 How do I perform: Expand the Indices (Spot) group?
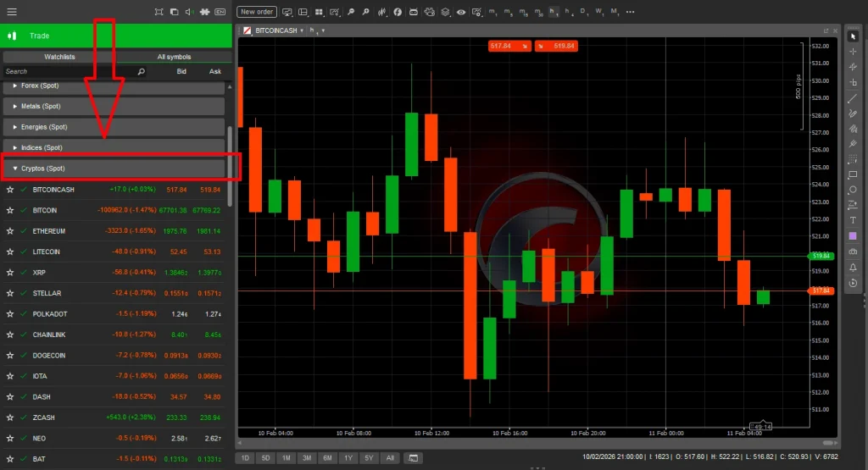tap(114, 147)
